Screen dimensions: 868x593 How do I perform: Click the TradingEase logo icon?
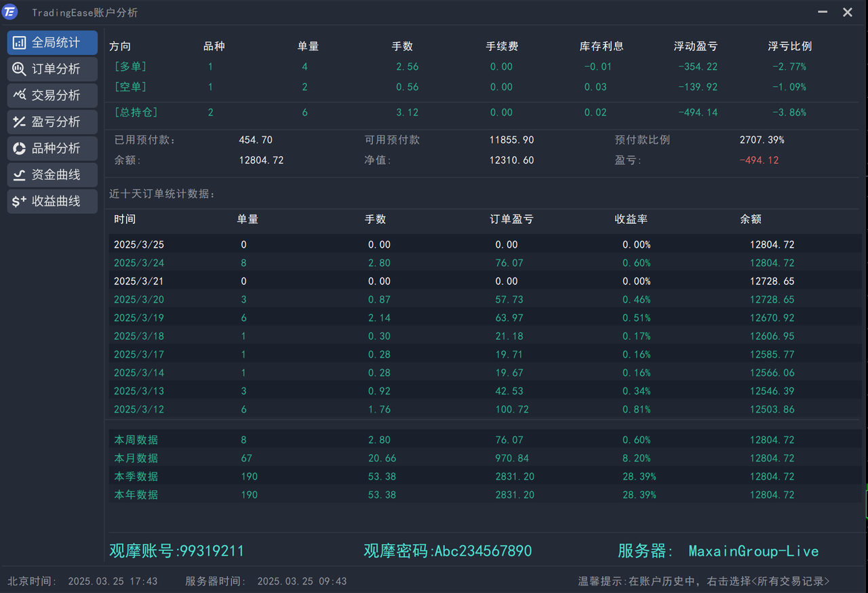pyautogui.click(x=10, y=12)
